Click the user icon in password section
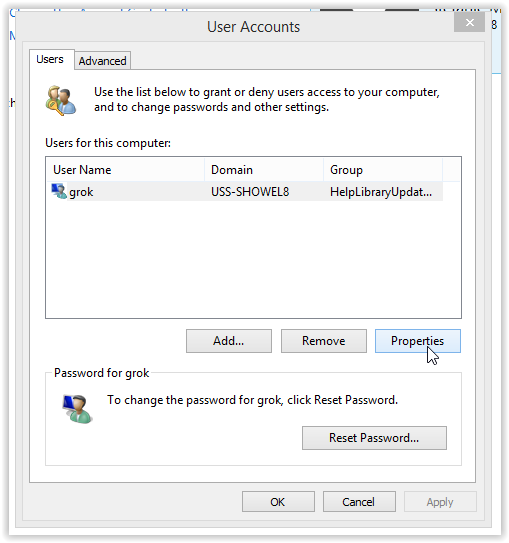The width and height of the screenshot is (509, 543). pyautogui.click(x=77, y=409)
